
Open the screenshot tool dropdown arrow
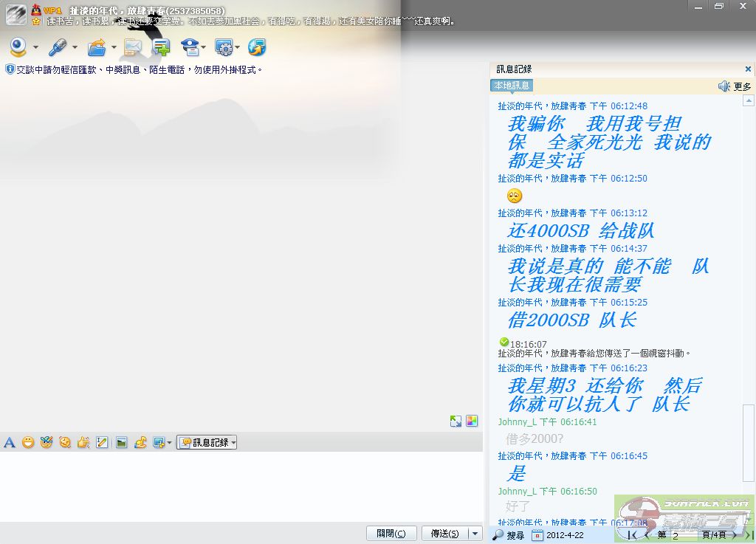169,443
